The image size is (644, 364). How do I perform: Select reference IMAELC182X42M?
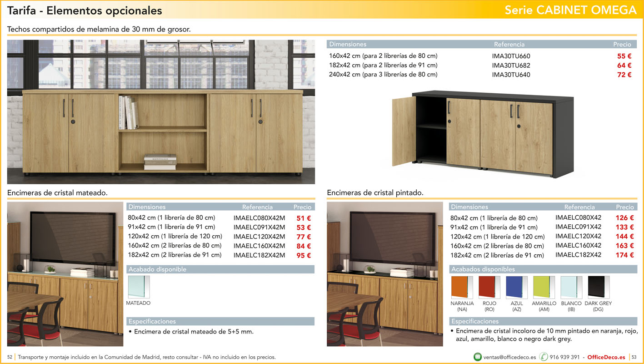pyautogui.click(x=259, y=255)
